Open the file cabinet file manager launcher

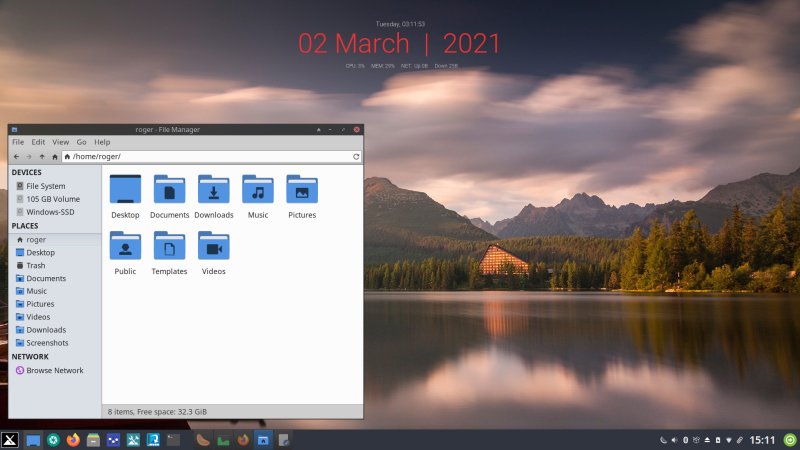pyautogui.click(x=93, y=440)
